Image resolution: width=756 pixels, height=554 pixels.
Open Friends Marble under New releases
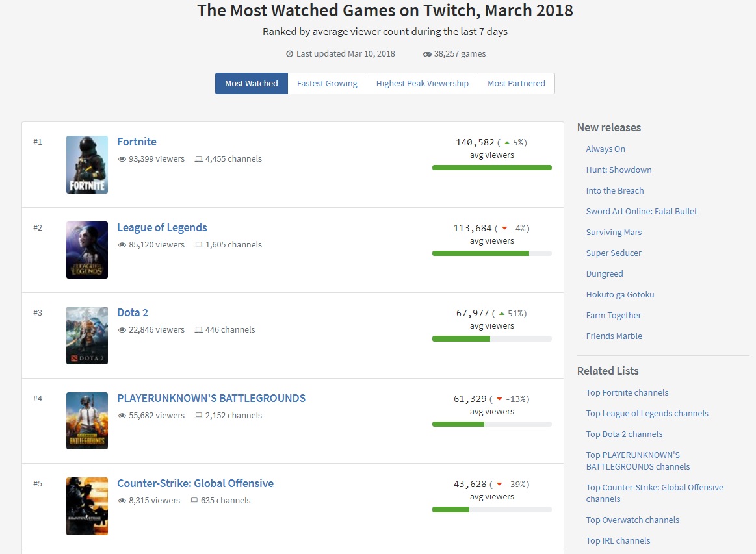coord(614,336)
